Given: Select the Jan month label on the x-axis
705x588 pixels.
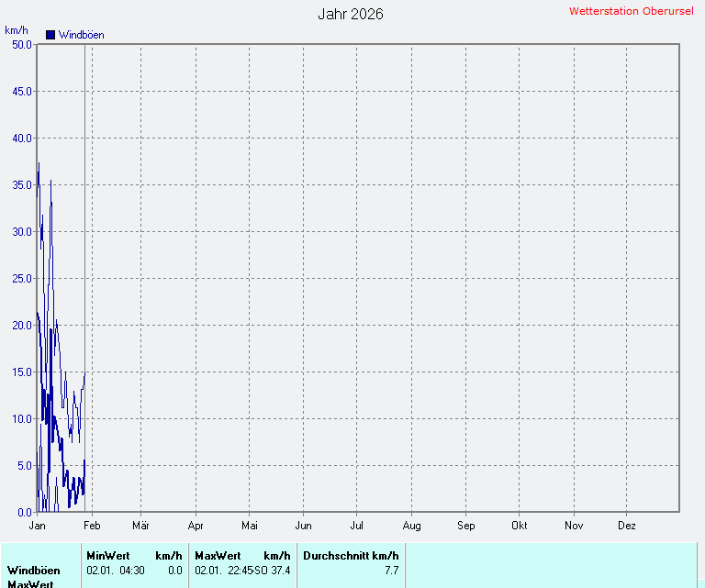Looking at the screenshot, I should tap(38, 526).
